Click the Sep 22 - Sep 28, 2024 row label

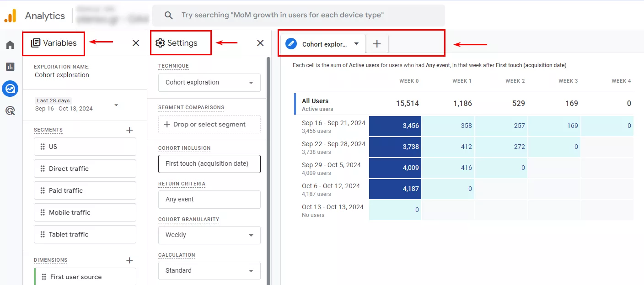click(333, 144)
